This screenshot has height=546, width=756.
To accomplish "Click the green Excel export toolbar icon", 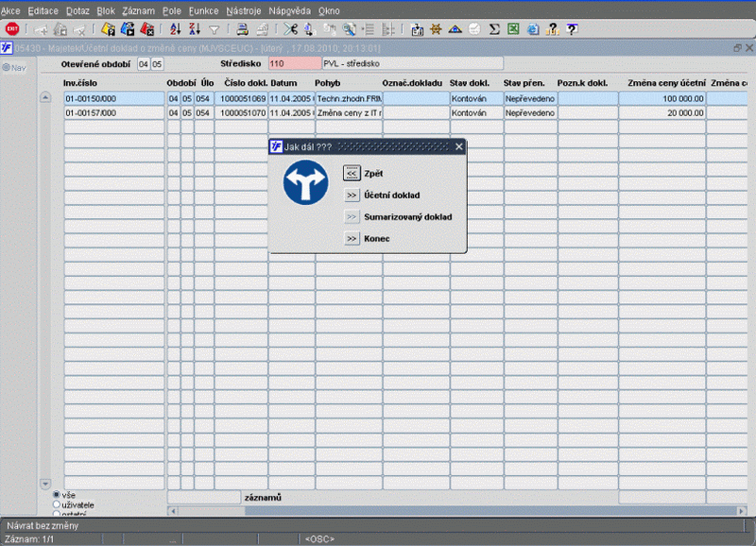I will 513,29.
